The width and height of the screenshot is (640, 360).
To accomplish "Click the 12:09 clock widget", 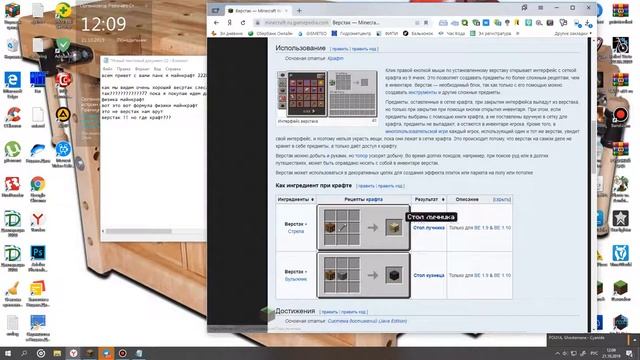I will tap(104, 24).
